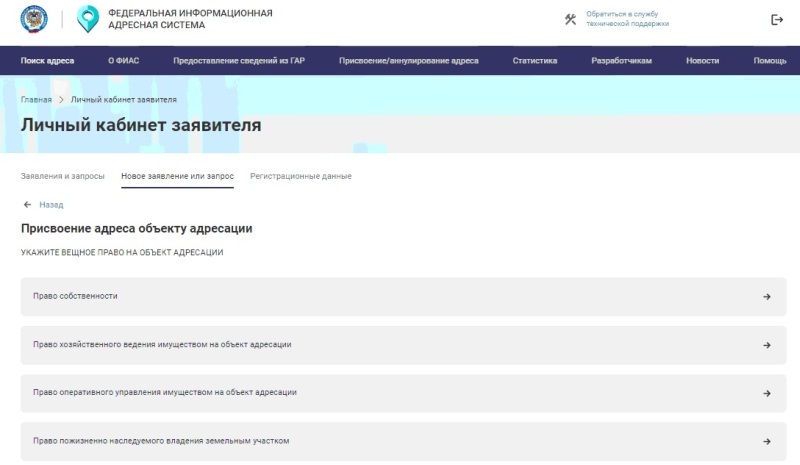
Task: Select the Новое заявление или запрос tab
Action: pyautogui.click(x=178, y=176)
